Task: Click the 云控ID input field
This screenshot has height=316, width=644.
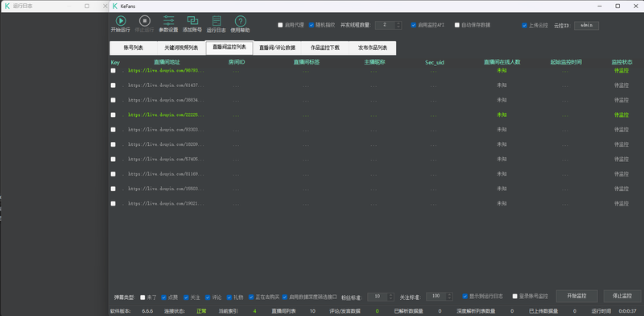Action: (586, 25)
